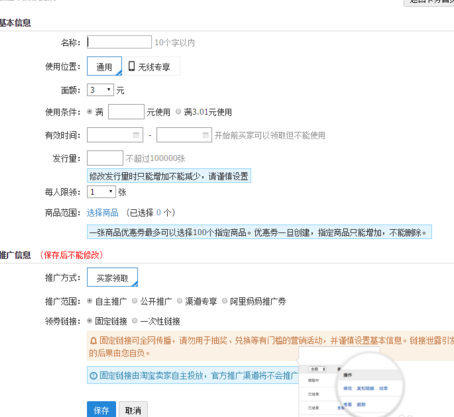Select the 通用 usage position option
Screen dimensions: 454x417
click(x=104, y=66)
